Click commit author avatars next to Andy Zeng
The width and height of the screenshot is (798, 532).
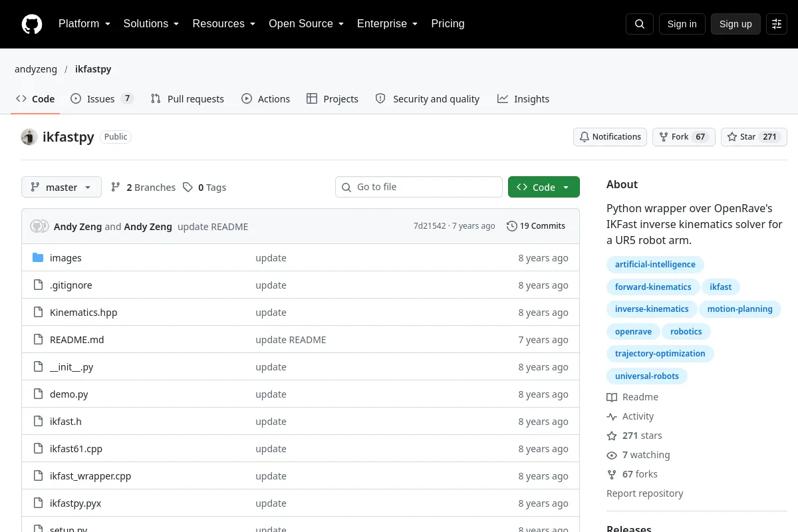tap(39, 226)
